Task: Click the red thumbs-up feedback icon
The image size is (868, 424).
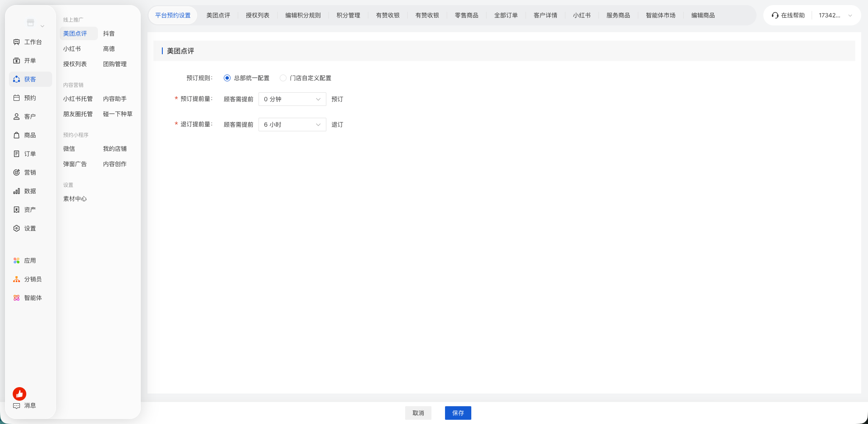Action: click(x=19, y=394)
